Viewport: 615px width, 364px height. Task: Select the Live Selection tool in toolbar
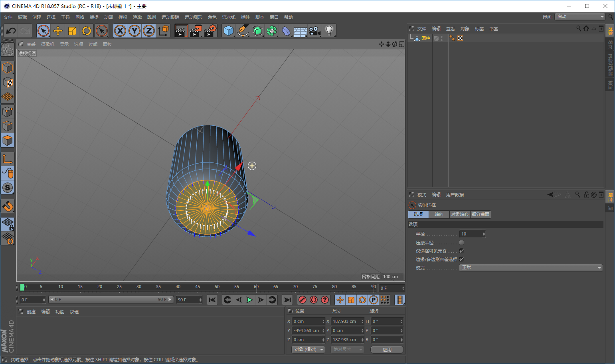pyautogui.click(x=44, y=31)
